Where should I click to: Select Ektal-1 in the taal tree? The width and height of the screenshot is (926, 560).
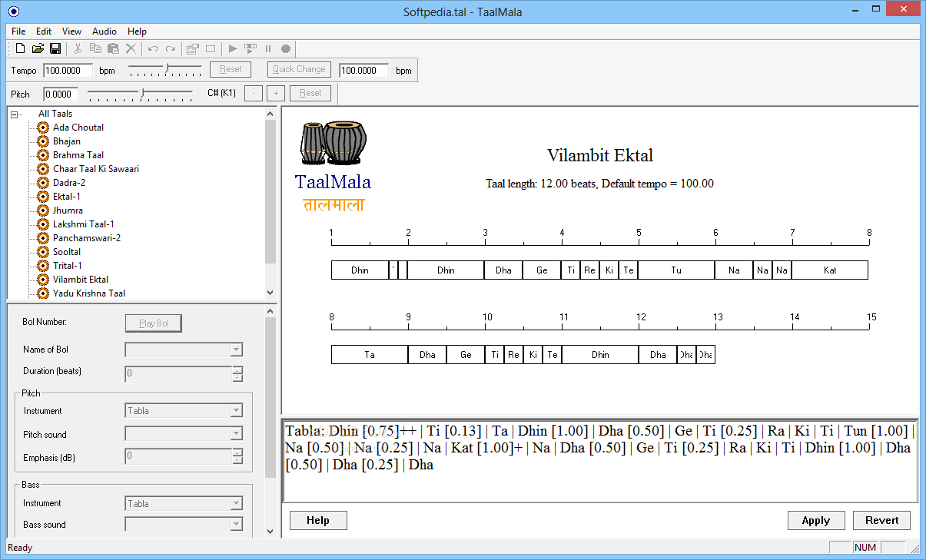(x=67, y=197)
